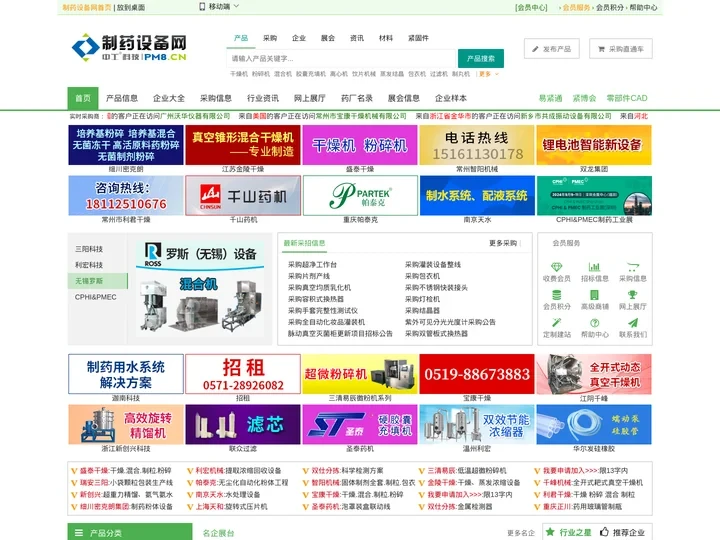Click the 更多名企 link
Image resolution: width=720 pixels, height=540 pixels.
pos(521,533)
